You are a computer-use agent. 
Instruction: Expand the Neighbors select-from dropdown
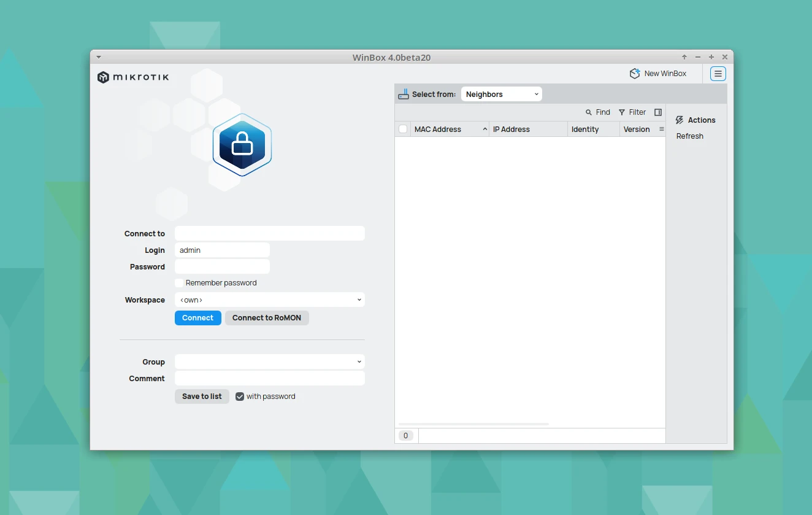501,95
